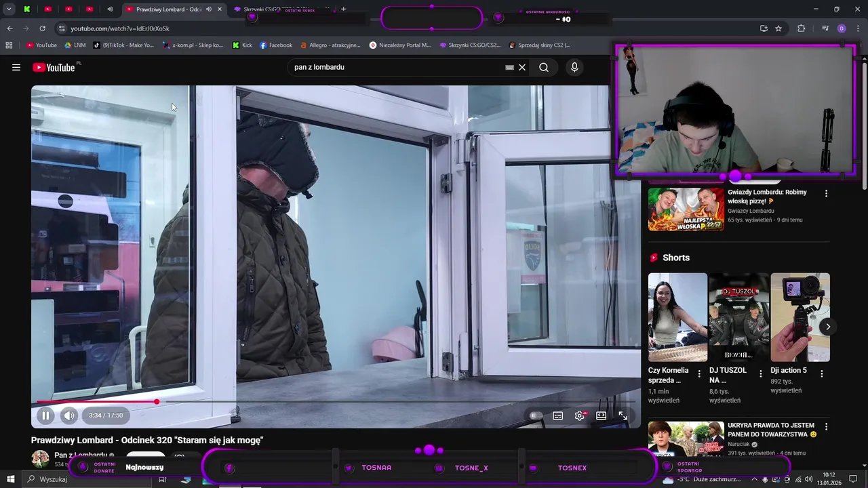Go back in browser history
Screen dimensions: 868x488
[x=9, y=28]
